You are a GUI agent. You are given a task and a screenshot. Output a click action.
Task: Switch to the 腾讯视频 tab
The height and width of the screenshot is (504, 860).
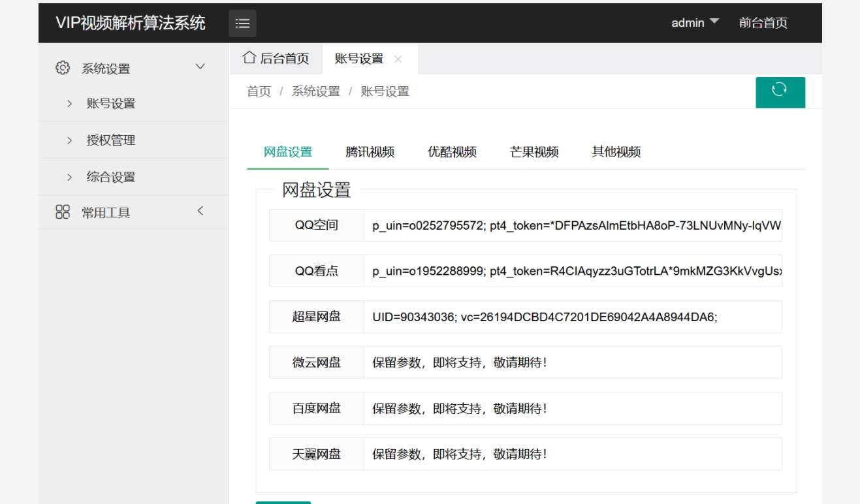370,152
